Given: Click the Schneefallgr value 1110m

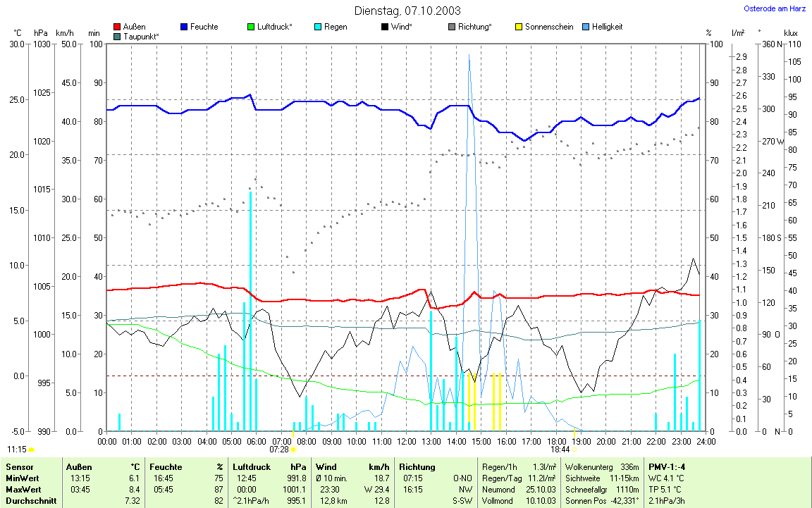Looking at the screenshot, I should 627,489.
